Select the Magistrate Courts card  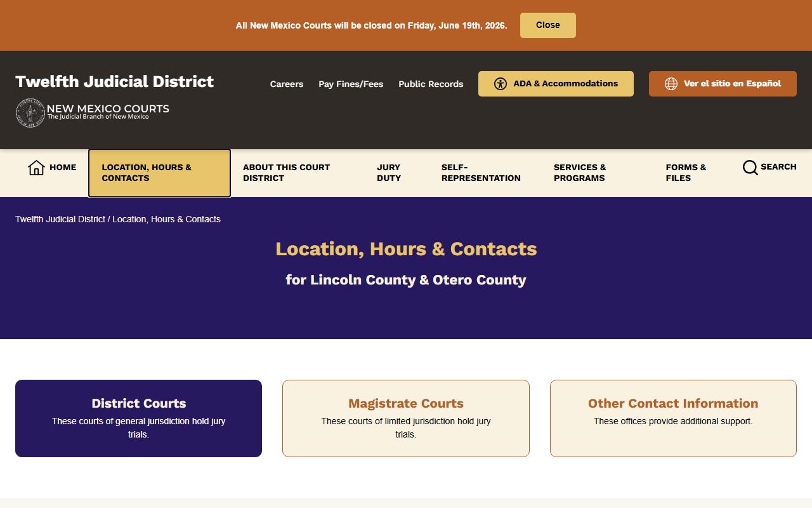(406, 418)
